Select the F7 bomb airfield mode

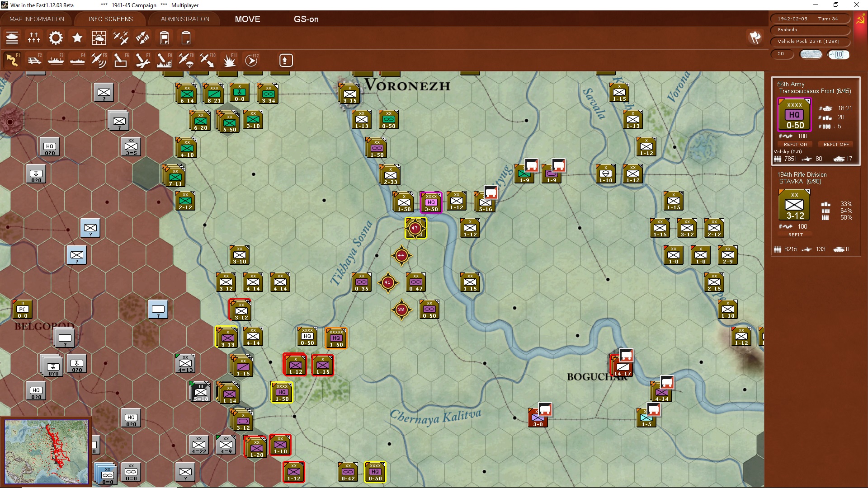tap(142, 60)
